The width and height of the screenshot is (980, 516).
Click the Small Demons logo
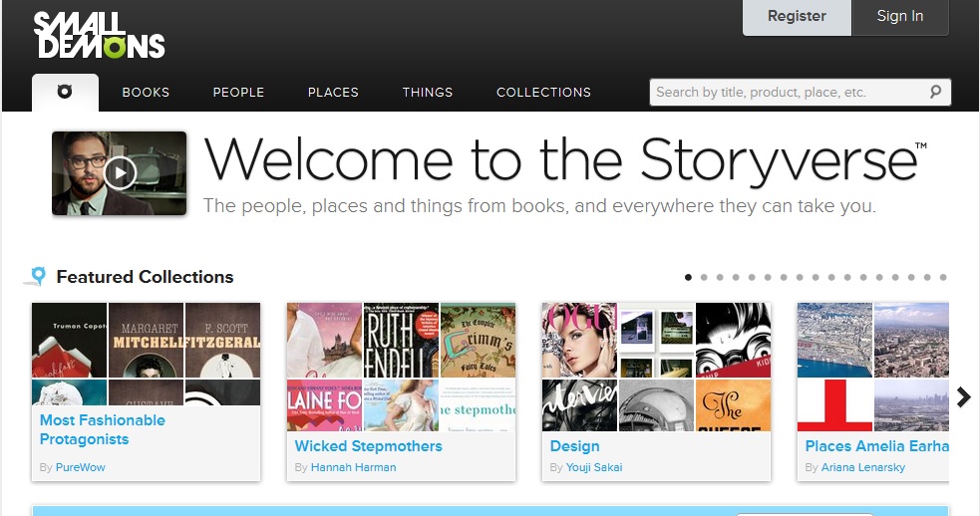99,36
